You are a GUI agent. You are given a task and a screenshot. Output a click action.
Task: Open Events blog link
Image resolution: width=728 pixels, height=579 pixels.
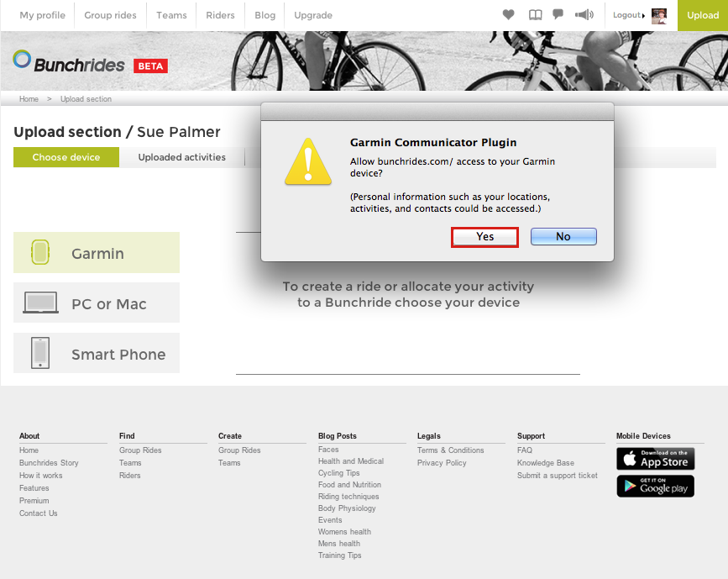pyautogui.click(x=330, y=520)
